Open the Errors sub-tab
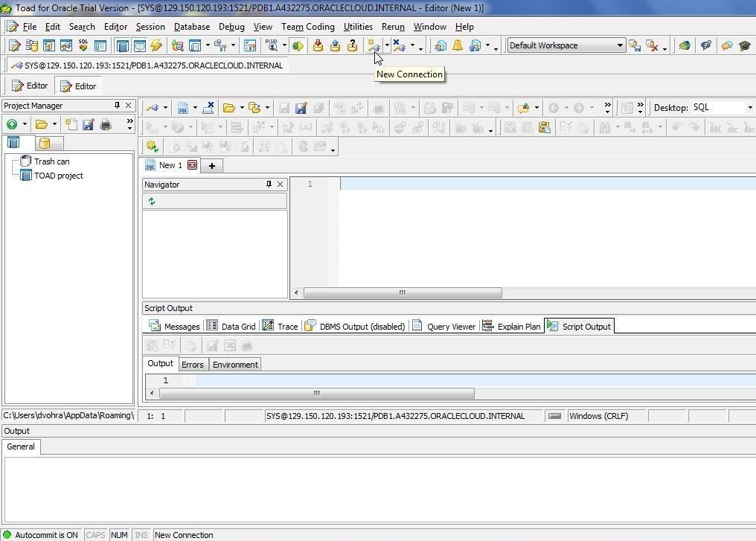 [193, 365]
